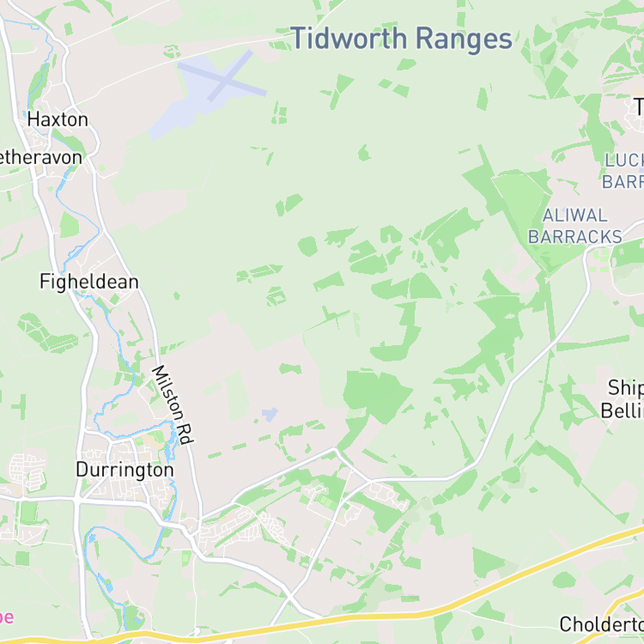Select the Cholderton label near bottom right
The width and height of the screenshot is (644, 644).
pyautogui.click(x=602, y=625)
